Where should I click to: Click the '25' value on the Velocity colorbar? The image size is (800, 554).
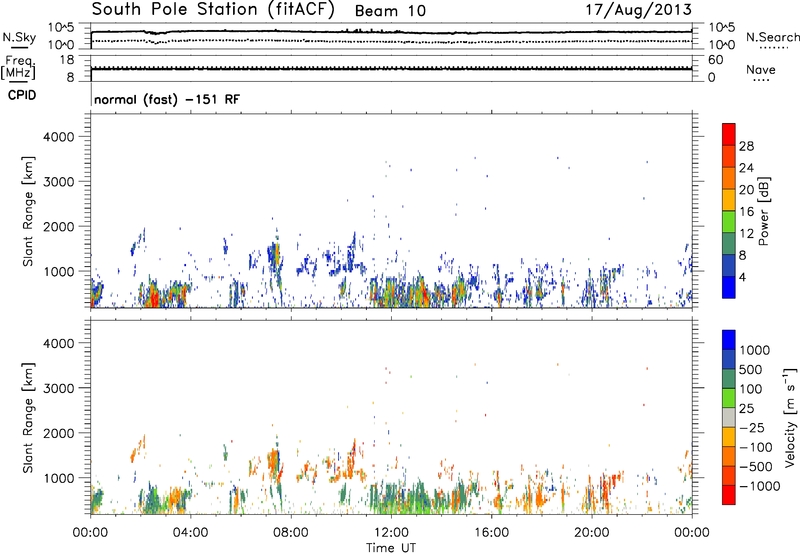(x=746, y=408)
